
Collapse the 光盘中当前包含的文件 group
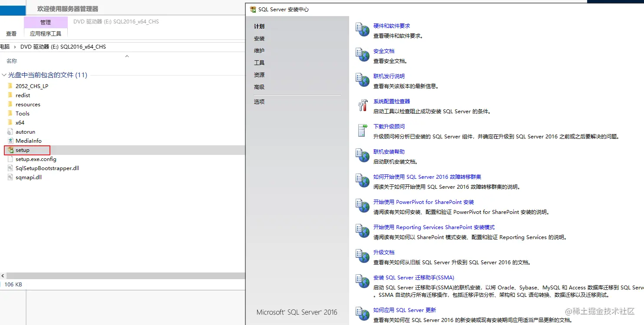point(4,75)
